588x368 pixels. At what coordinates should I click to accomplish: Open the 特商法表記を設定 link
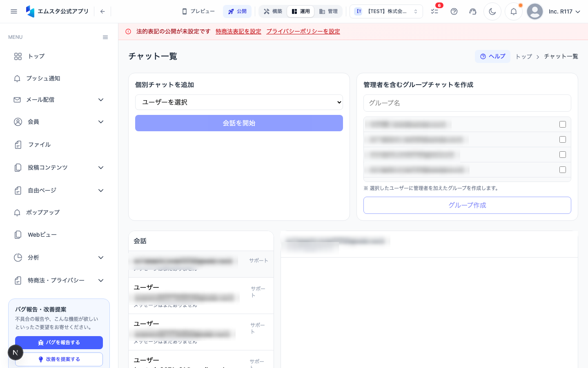tap(238, 31)
